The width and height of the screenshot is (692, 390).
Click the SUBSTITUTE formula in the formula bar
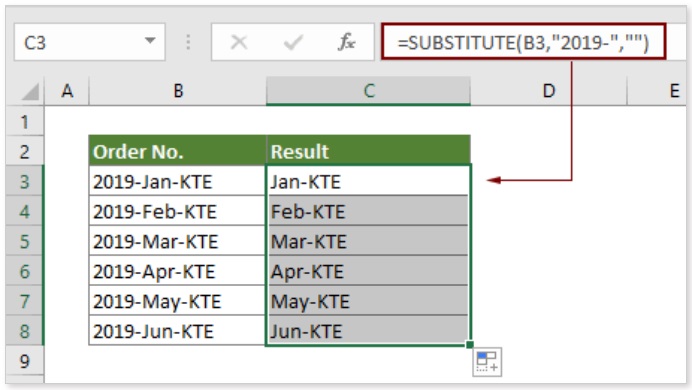[x=523, y=42]
